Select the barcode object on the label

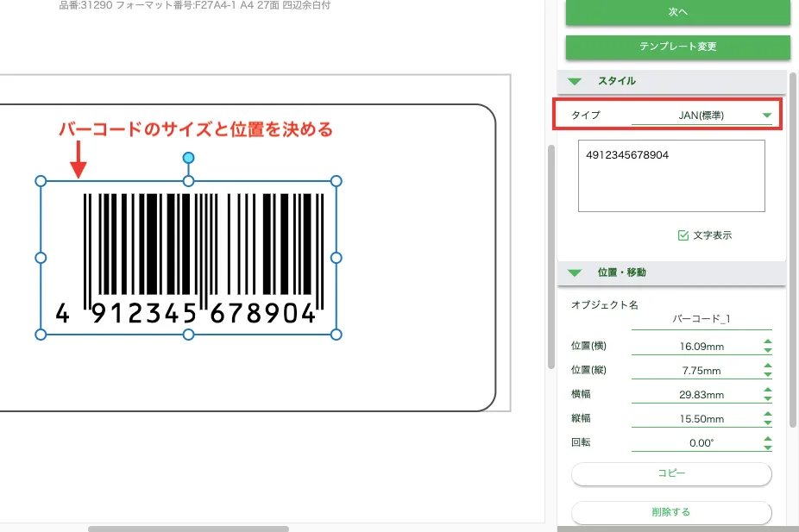point(189,258)
